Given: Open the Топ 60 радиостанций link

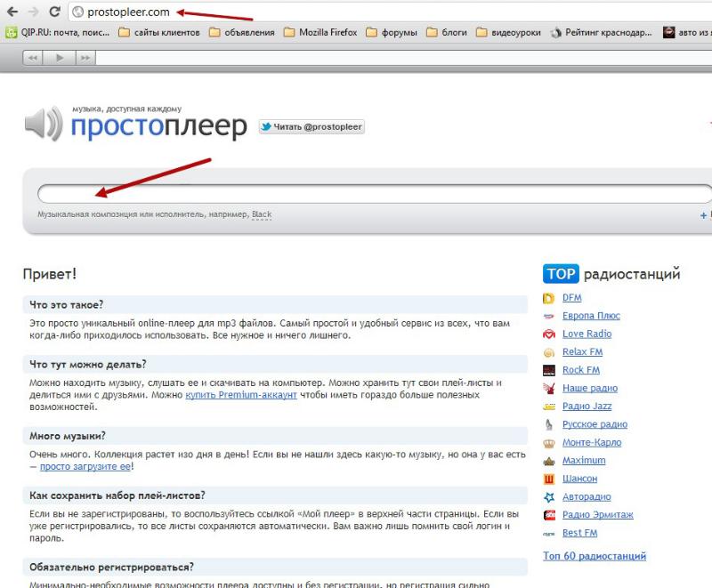Looking at the screenshot, I should (x=595, y=556).
